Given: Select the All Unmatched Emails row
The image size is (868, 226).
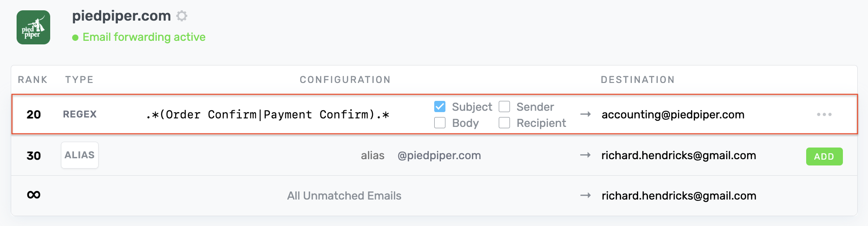Looking at the screenshot, I should point(344,196).
